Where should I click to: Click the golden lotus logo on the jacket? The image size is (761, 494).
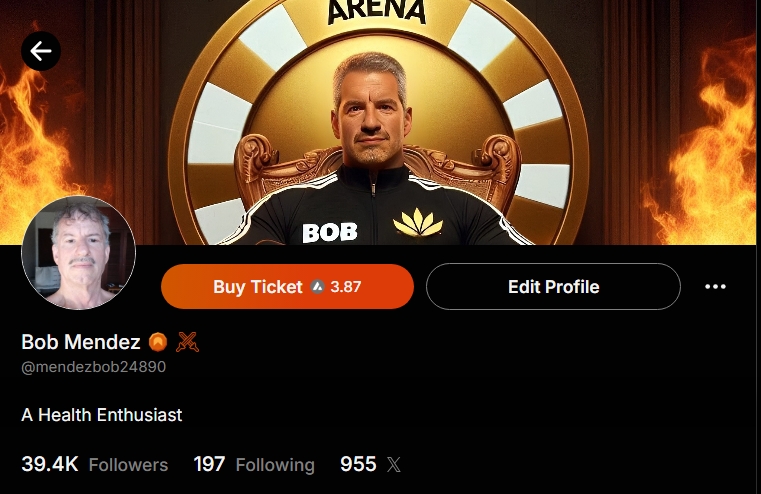418,223
